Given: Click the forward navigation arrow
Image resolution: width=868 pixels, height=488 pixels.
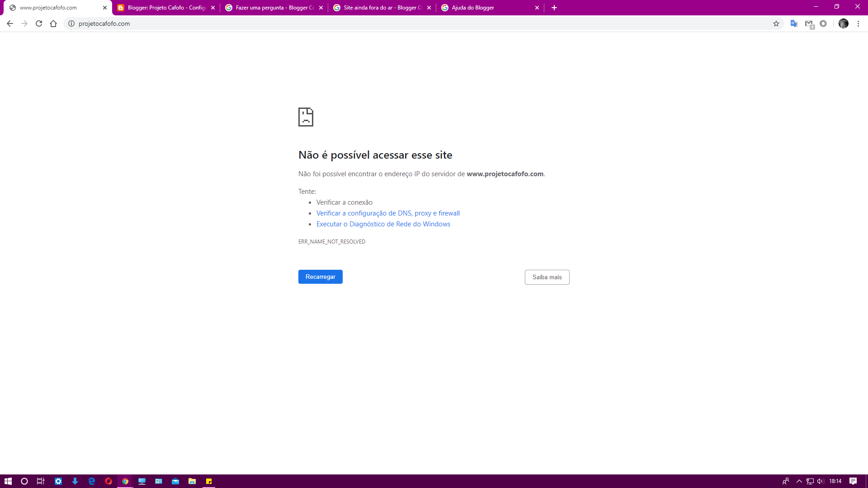Looking at the screenshot, I should pyautogui.click(x=24, y=23).
